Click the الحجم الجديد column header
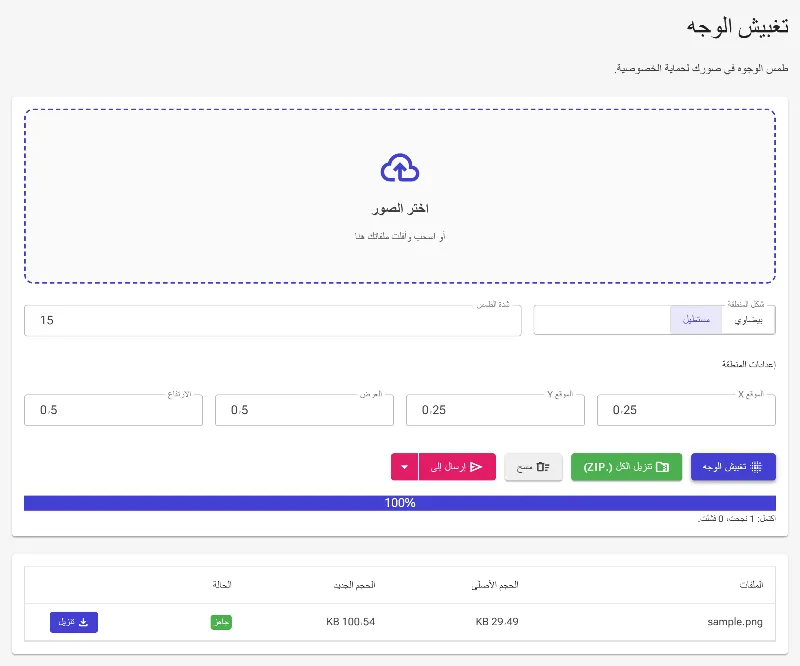Viewport: 800px width, 666px height. [x=355, y=585]
